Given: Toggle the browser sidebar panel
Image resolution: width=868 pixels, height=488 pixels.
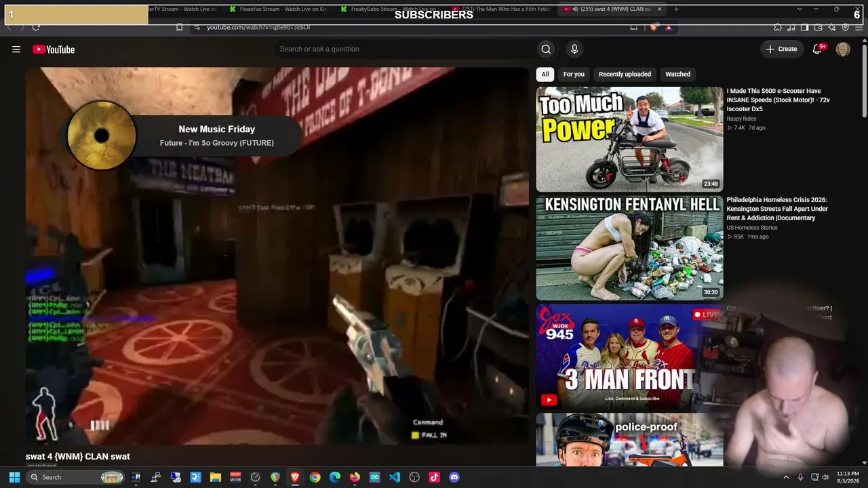Looking at the screenshot, I should 805,27.
